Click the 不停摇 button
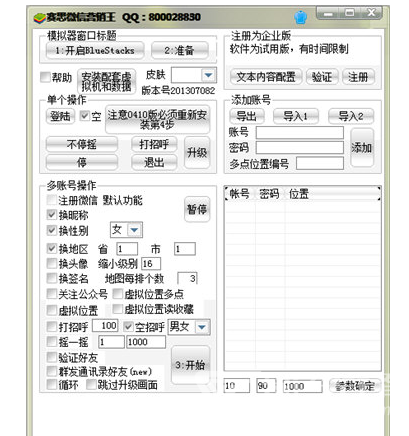409x436 pixels. coord(82,144)
